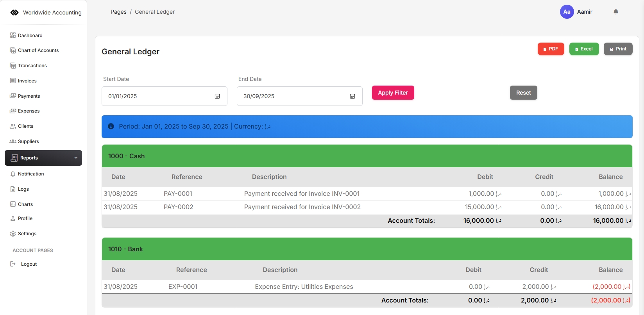The image size is (644, 315).
Task: Export the ledger to Excel
Action: click(x=584, y=49)
